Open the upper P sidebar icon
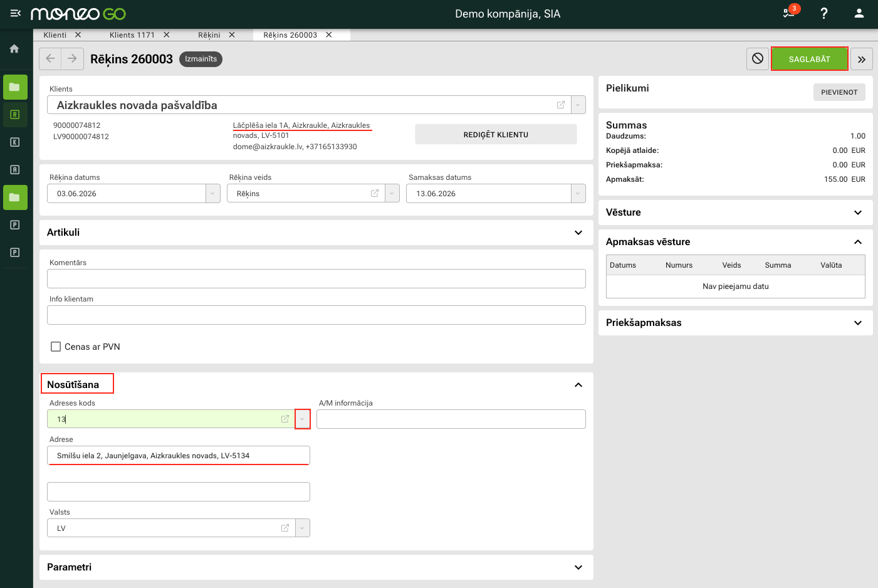Image resolution: width=878 pixels, height=588 pixels. (x=15, y=225)
